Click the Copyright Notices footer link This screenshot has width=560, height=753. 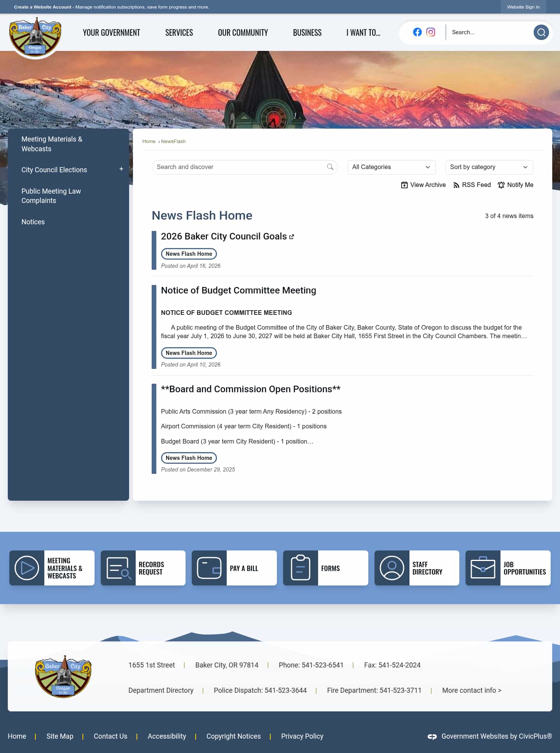pyautogui.click(x=234, y=736)
